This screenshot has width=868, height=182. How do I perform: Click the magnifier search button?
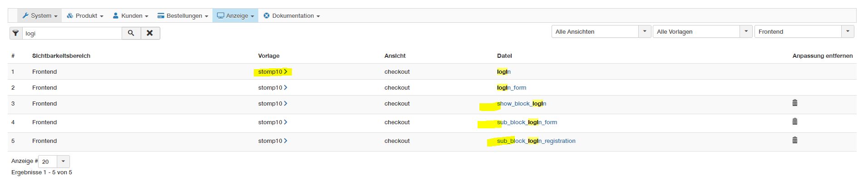[x=131, y=33]
